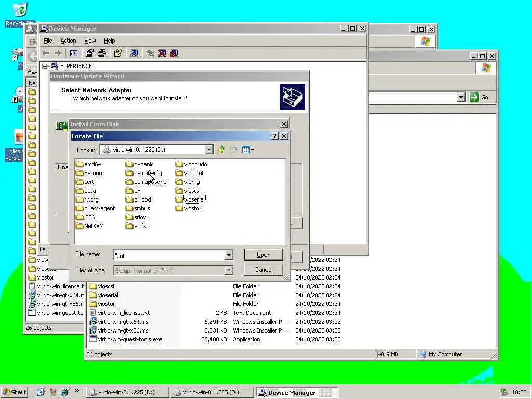Select the qemufwcfg folder
Image resolution: width=532 pixels, height=399 pixels.
click(x=144, y=173)
